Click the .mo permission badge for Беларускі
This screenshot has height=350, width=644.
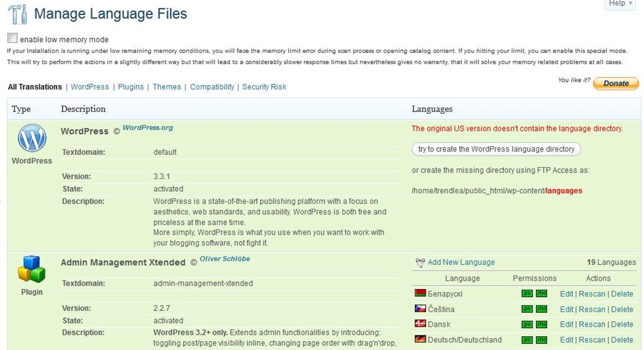541,293
